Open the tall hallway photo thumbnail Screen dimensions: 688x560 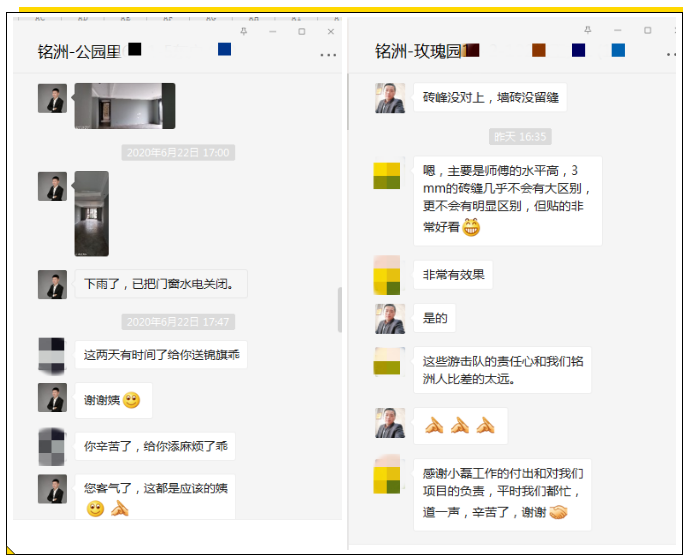point(91,213)
